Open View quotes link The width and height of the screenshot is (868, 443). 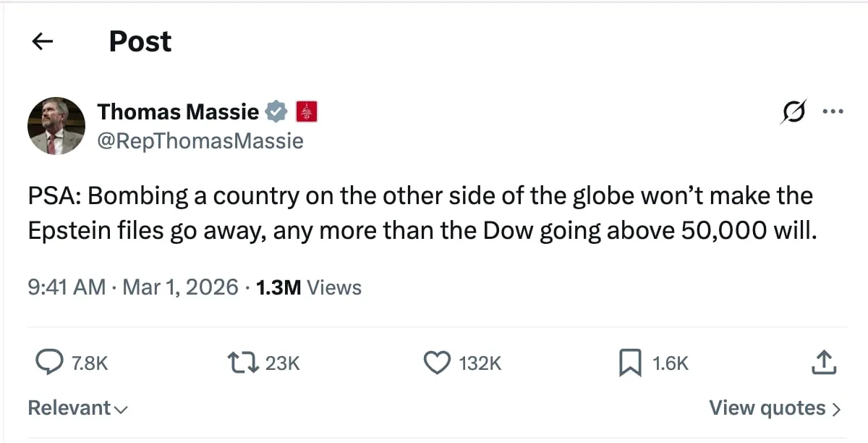(767, 408)
